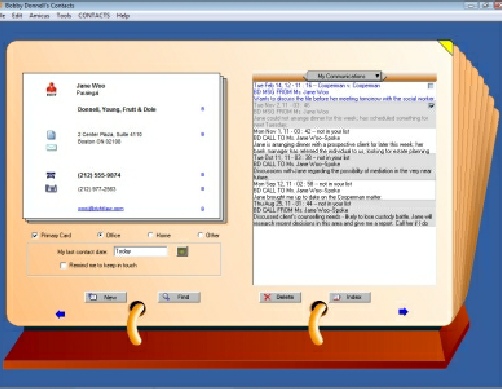Open the Help menu
502x389 pixels.
[x=123, y=16]
